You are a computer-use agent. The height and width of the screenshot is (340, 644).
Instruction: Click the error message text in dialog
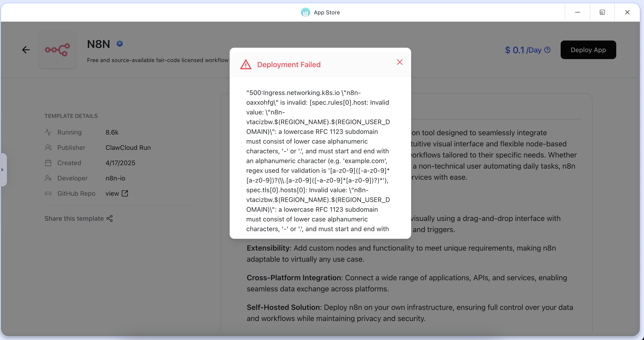point(318,161)
